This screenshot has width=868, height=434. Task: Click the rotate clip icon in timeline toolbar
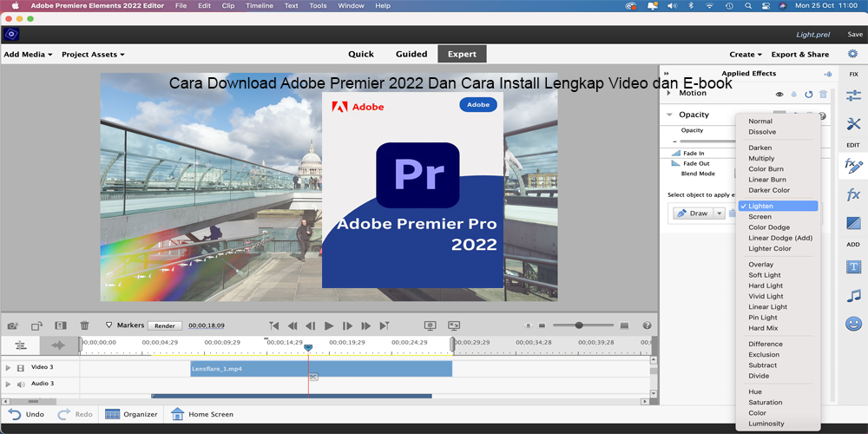(37, 325)
